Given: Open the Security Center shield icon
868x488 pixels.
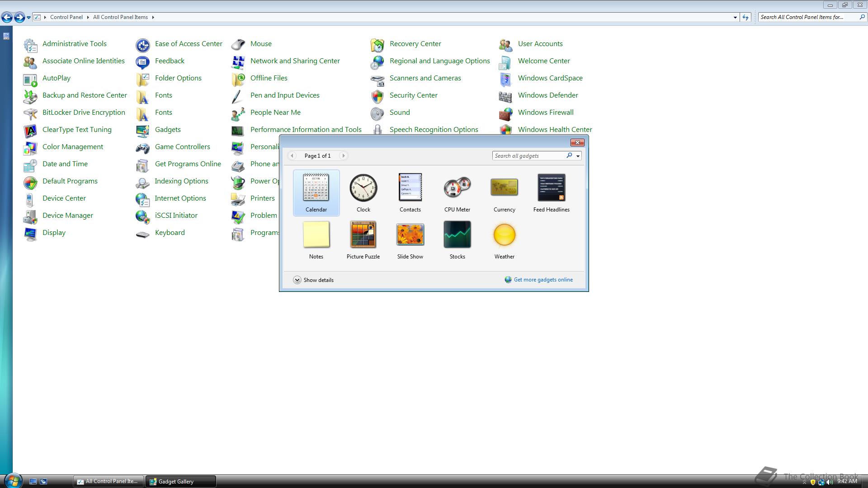Looking at the screenshot, I should 377,96.
